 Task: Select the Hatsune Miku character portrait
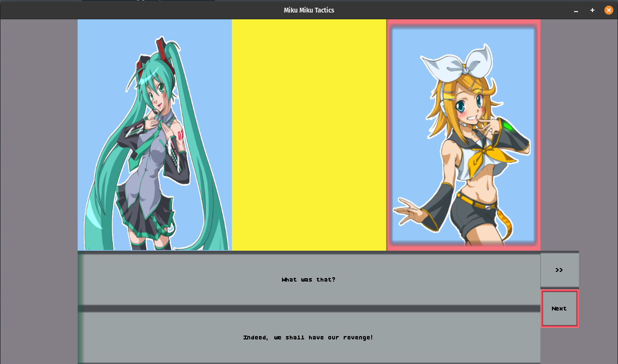[x=155, y=135]
